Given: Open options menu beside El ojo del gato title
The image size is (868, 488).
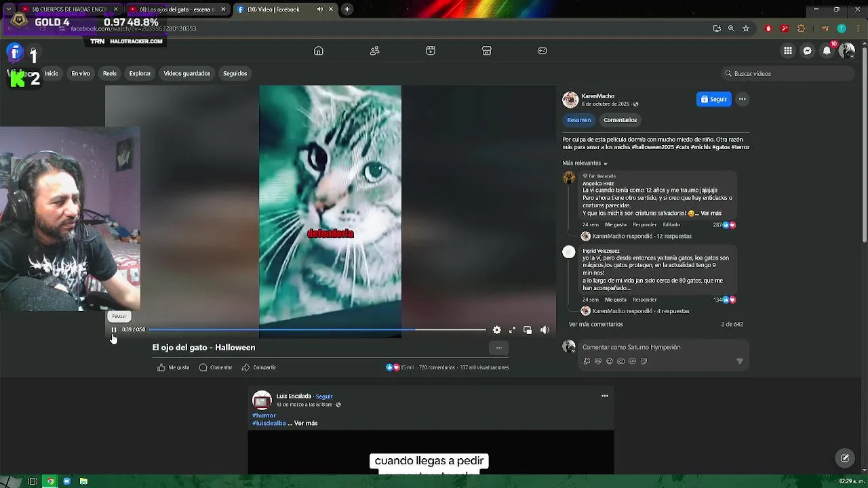Looking at the screenshot, I should (x=499, y=348).
